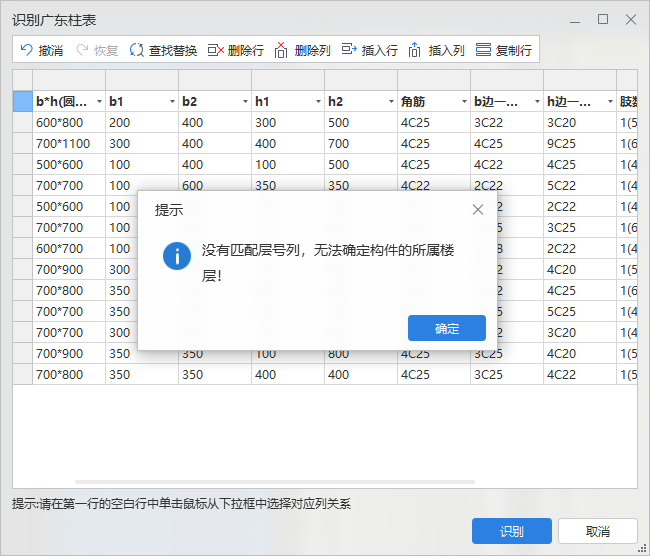The width and height of the screenshot is (650, 556).
Task: Click the 插入行 insert row icon
Action: click(x=349, y=49)
